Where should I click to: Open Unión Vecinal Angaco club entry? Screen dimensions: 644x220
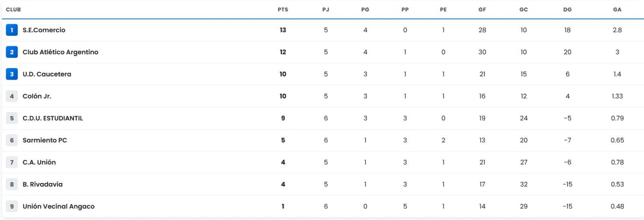pyautogui.click(x=58, y=207)
